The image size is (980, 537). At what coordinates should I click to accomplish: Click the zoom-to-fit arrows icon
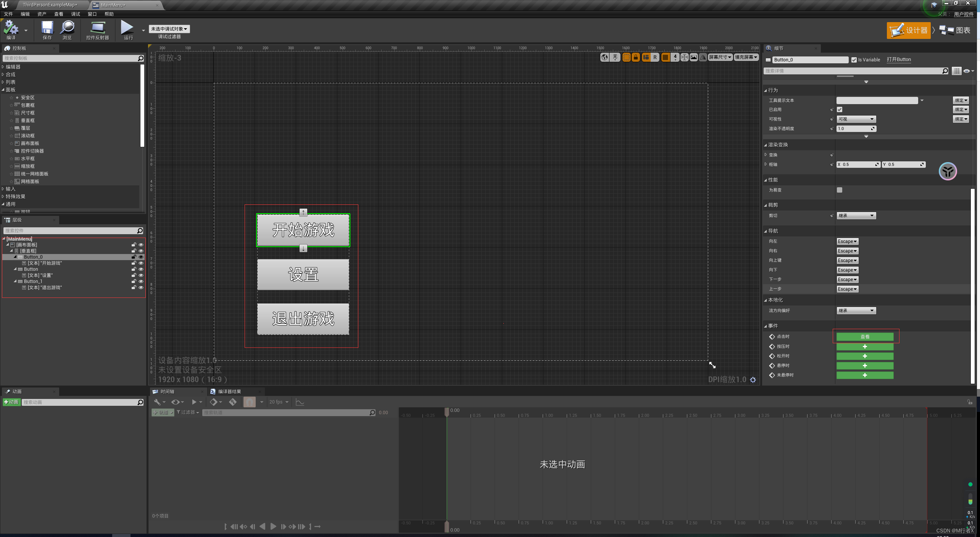(x=684, y=57)
